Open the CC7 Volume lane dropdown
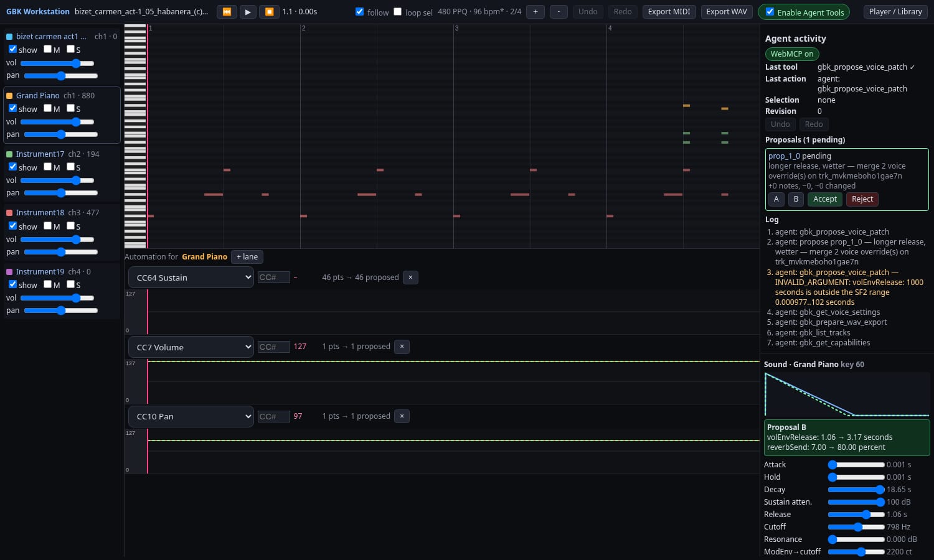Image resolution: width=934 pixels, height=560 pixels. [191, 347]
